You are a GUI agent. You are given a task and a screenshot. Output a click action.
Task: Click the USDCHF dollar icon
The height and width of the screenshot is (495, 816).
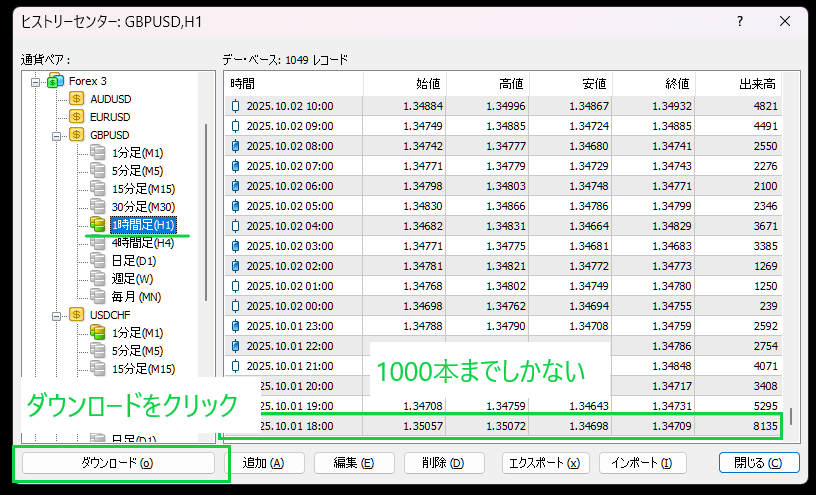pos(77,314)
